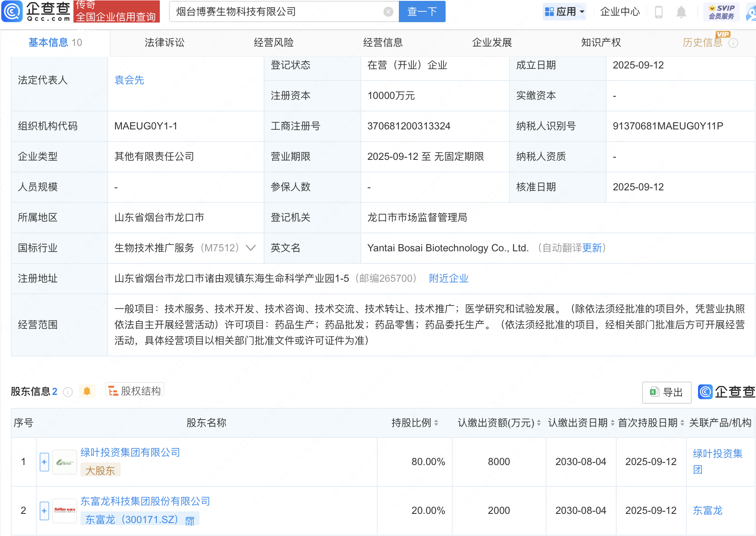This screenshot has height=536, width=756.
Task: Clear the search field text
Action: click(388, 12)
